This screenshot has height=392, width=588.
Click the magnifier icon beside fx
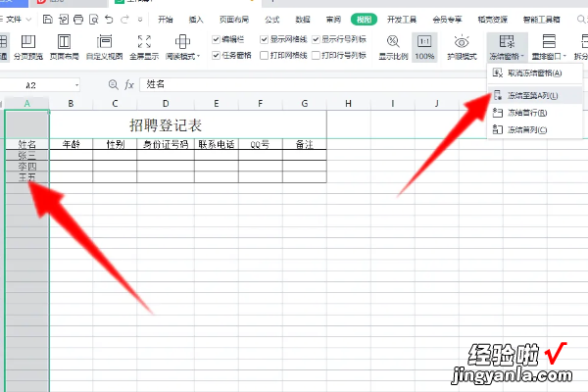tap(114, 85)
